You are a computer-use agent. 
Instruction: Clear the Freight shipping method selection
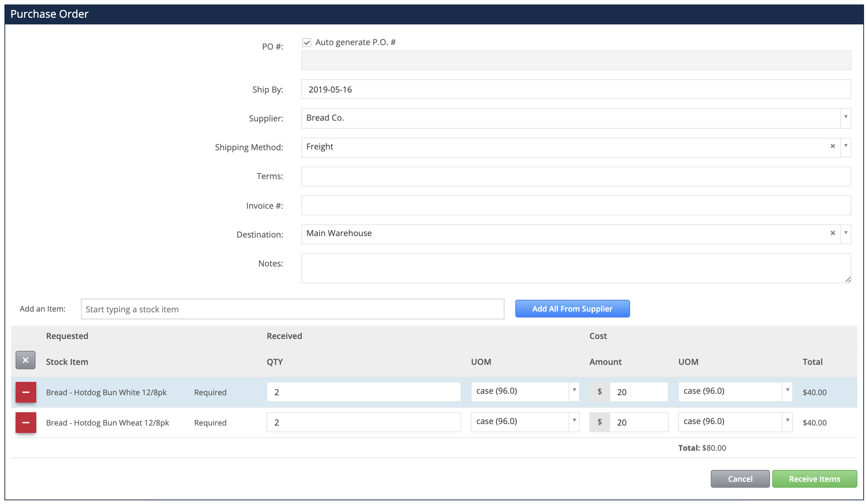(832, 147)
